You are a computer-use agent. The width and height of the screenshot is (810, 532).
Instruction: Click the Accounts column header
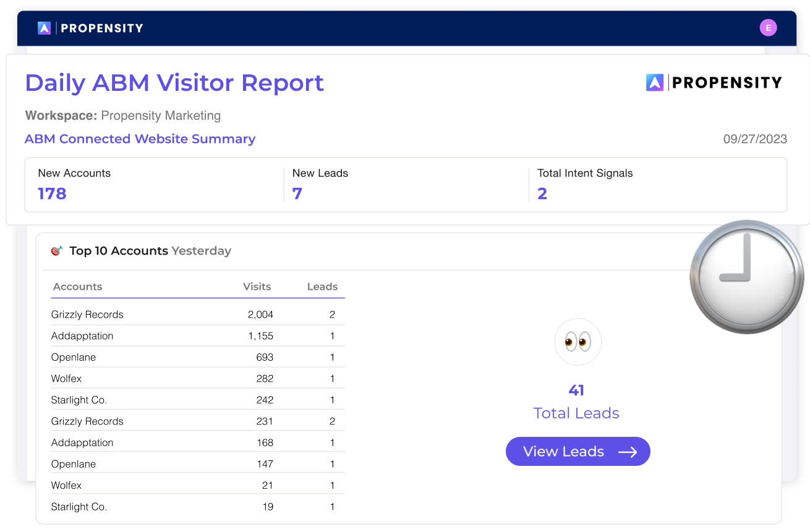[x=77, y=286]
